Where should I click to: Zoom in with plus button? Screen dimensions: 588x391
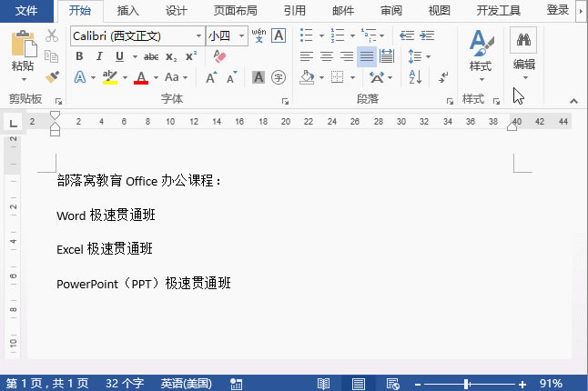point(522,384)
